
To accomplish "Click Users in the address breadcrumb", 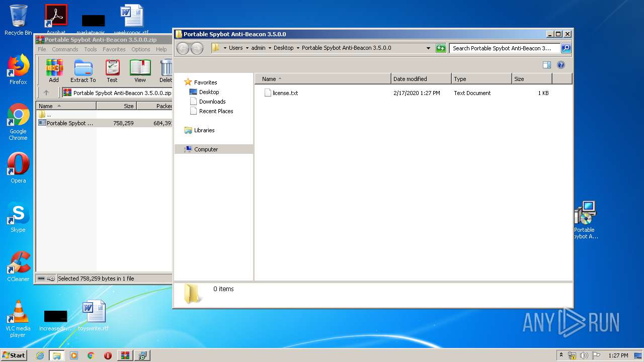I will 235,48.
